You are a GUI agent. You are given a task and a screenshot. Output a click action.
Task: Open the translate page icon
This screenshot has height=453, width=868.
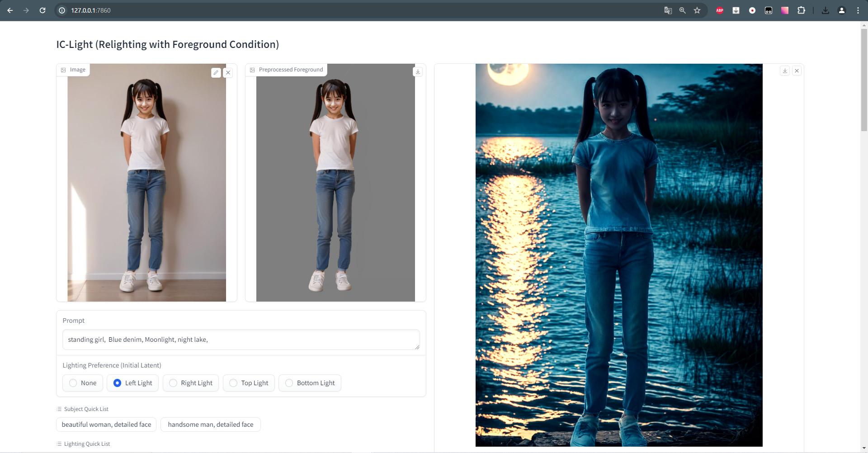point(668,10)
